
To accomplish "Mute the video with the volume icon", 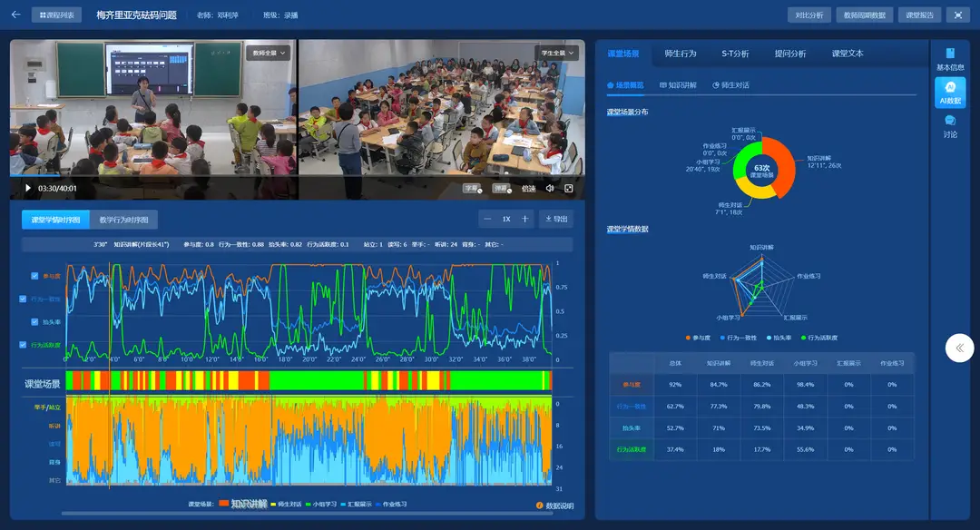I will 550,189.
